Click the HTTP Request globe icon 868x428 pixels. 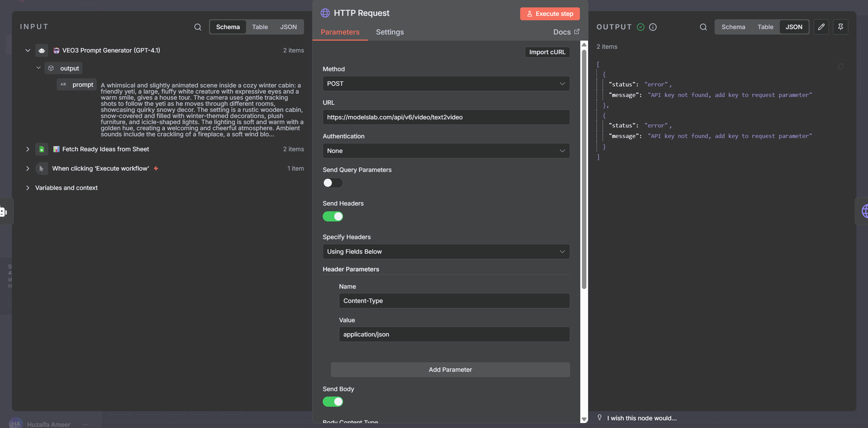pyautogui.click(x=325, y=13)
